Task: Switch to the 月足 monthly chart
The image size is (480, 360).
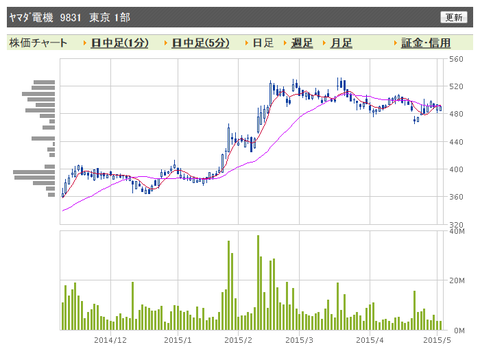Action: coord(341,43)
